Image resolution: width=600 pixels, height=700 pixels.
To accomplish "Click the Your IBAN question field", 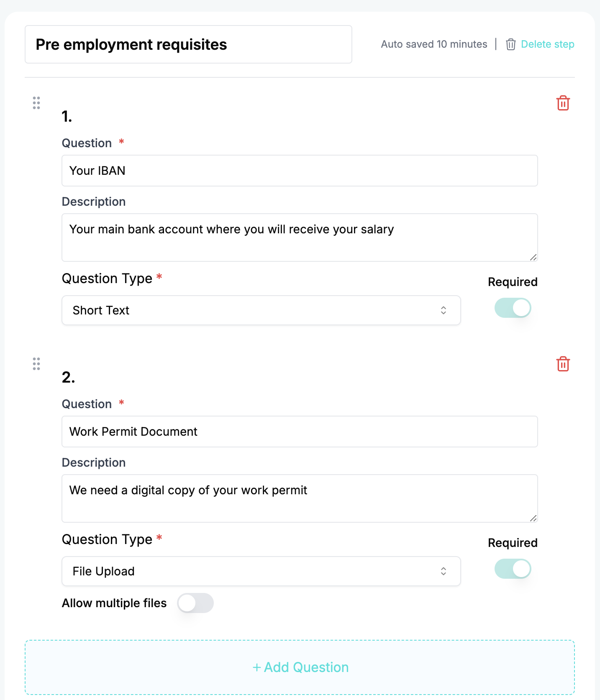I will pyautogui.click(x=300, y=171).
